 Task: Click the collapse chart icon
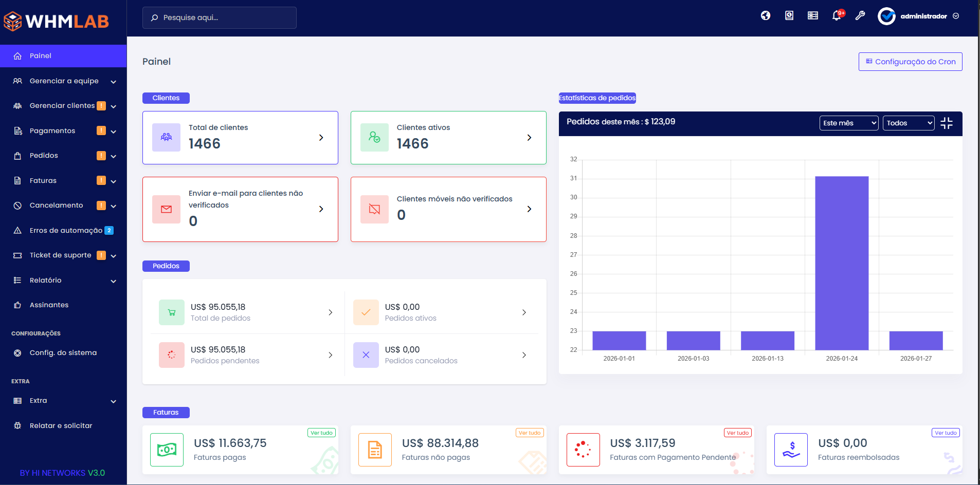click(x=947, y=123)
